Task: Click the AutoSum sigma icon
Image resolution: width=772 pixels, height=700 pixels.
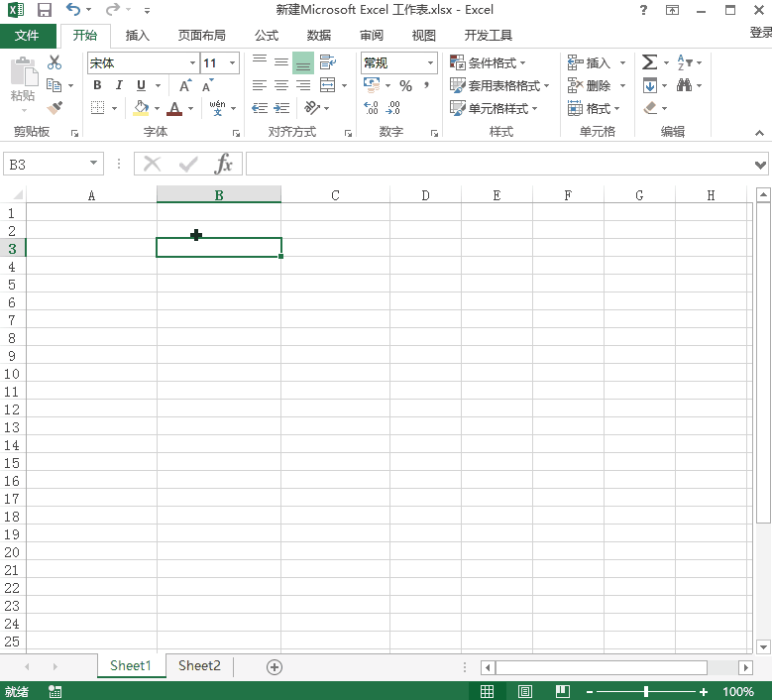Action: [649, 62]
